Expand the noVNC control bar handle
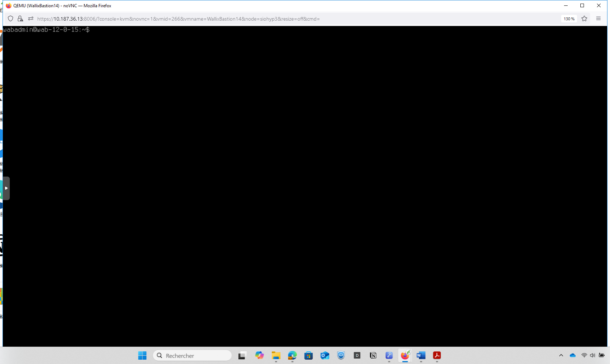The width and height of the screenshot is (610, 364). tap(6, 188)
